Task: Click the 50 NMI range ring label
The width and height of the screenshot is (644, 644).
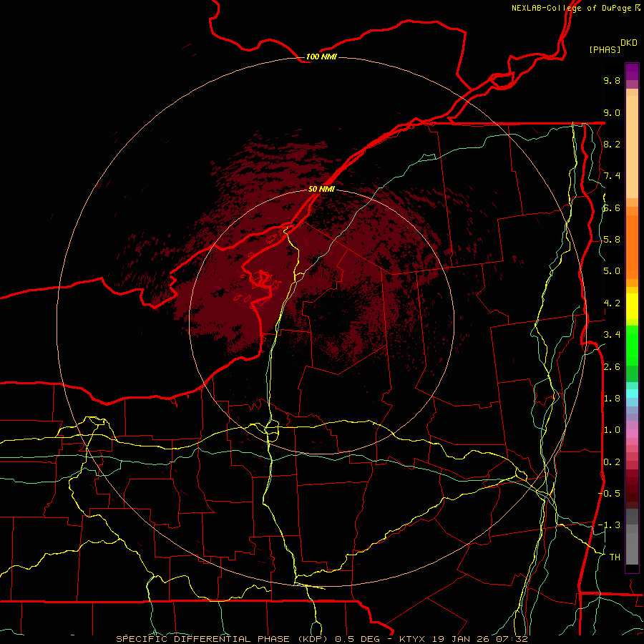Action: click(x=321, y=189)
